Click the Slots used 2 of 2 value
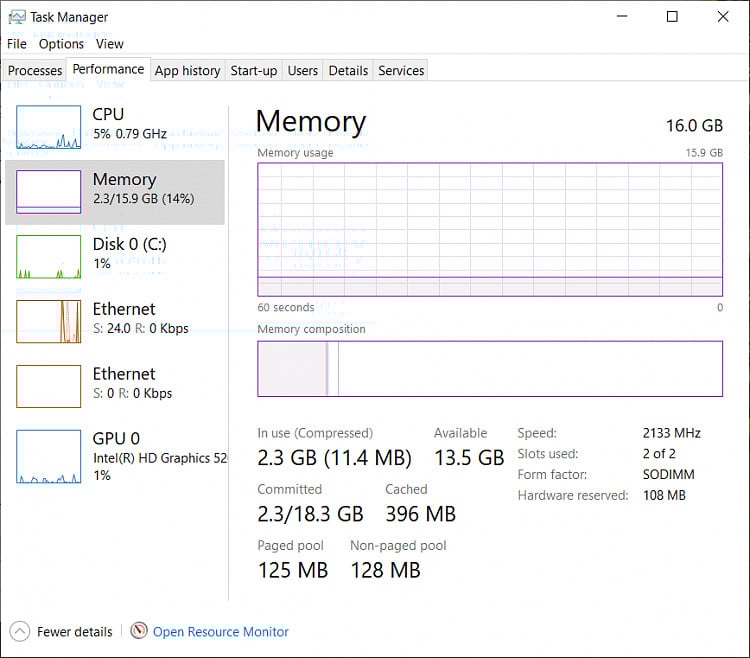Screen dimensions: 750x658 click(659, 453)
